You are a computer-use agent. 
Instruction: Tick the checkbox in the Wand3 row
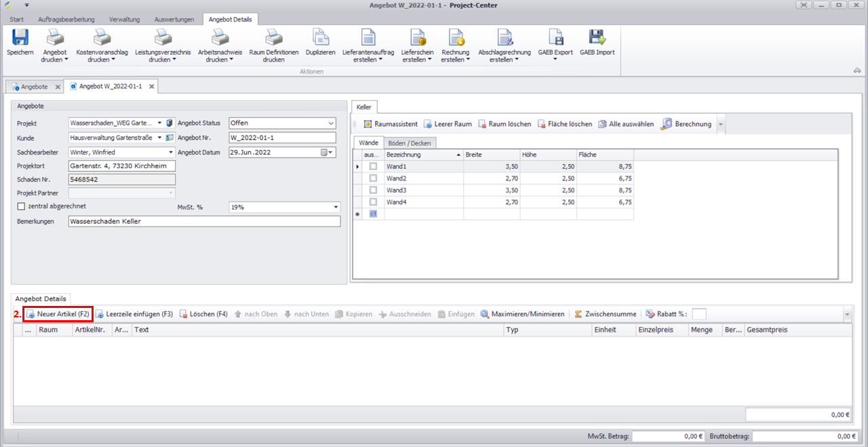pos(373,191)
